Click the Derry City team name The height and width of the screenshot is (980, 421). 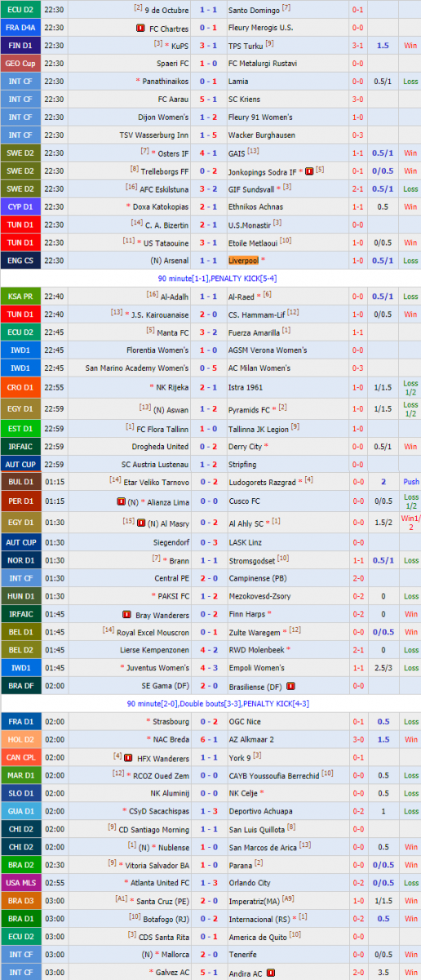click(245, 447)
